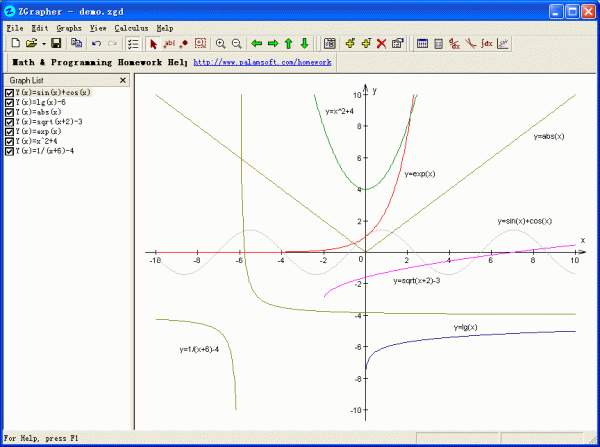Select Y(x)=x^2+4 entry in graph list
Screen dimensions: 600x447
click(42, 142)
